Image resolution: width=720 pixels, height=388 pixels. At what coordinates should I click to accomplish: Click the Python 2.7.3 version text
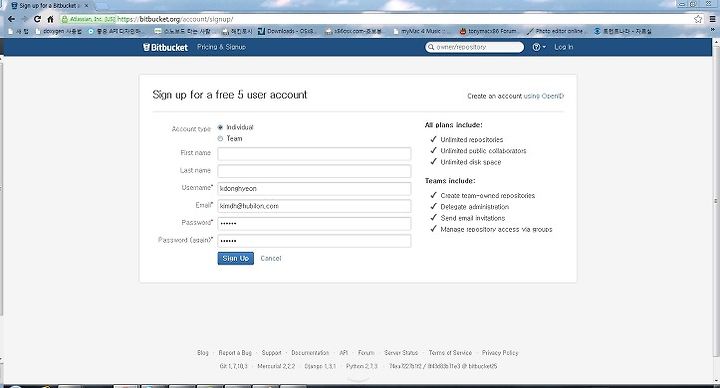pyautogui.click(x=362, y=366)
